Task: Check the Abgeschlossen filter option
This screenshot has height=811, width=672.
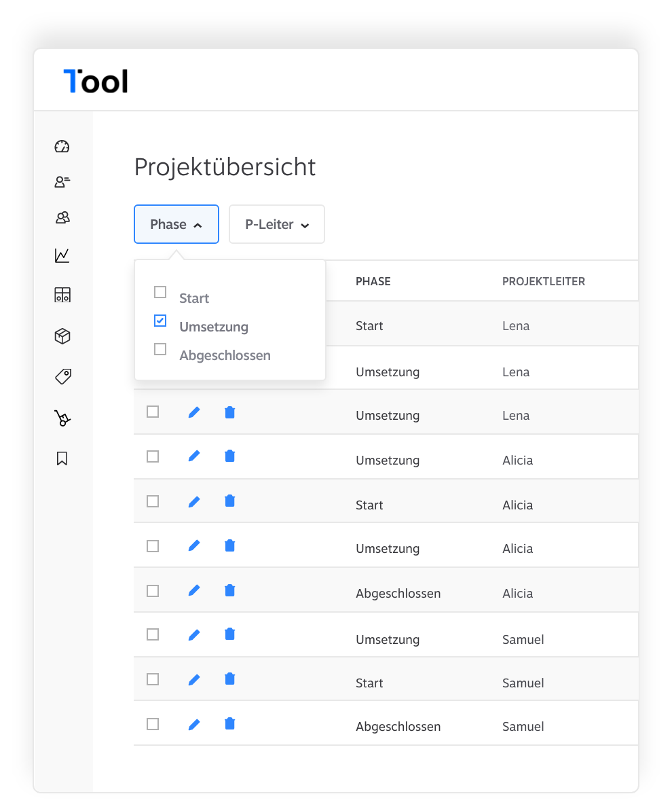Action: [x=160, y=350]
